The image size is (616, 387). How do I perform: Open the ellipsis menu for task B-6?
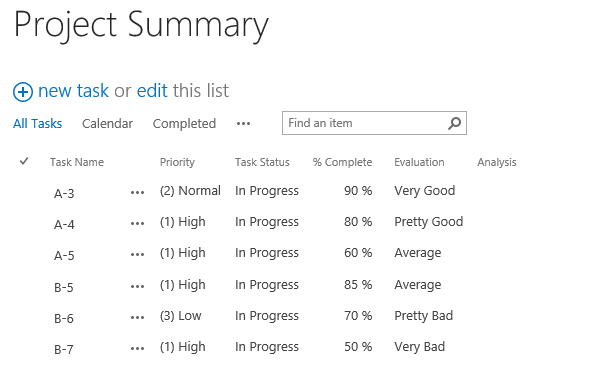click(x=138, y=317)
